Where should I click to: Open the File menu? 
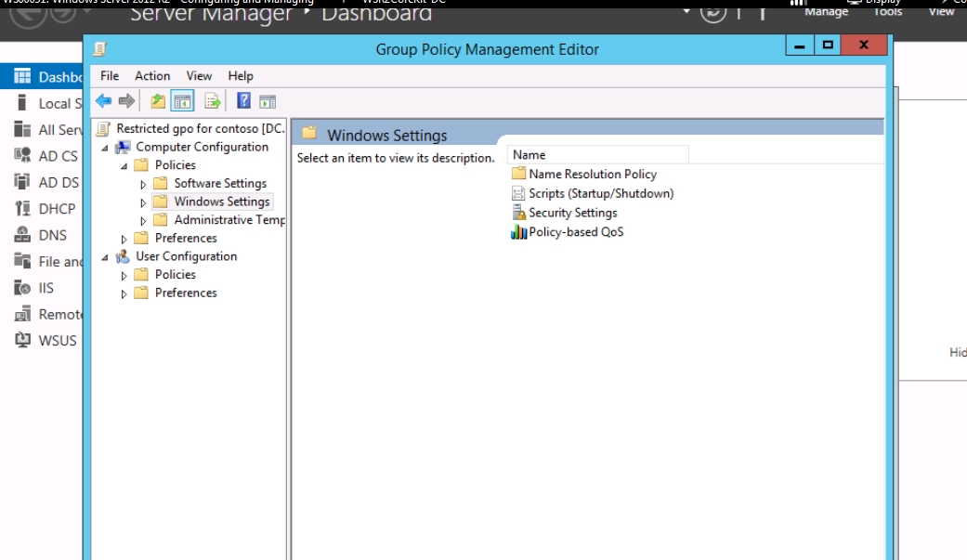pos(110,76)
